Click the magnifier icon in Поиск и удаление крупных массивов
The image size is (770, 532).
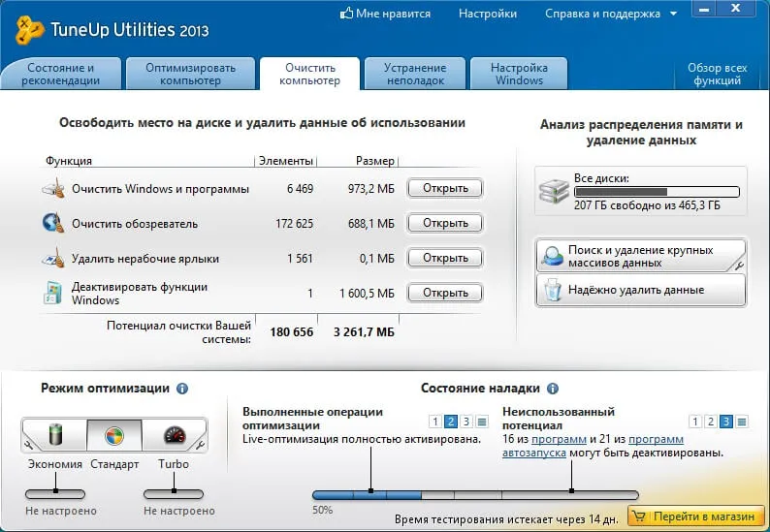[553, 255]
